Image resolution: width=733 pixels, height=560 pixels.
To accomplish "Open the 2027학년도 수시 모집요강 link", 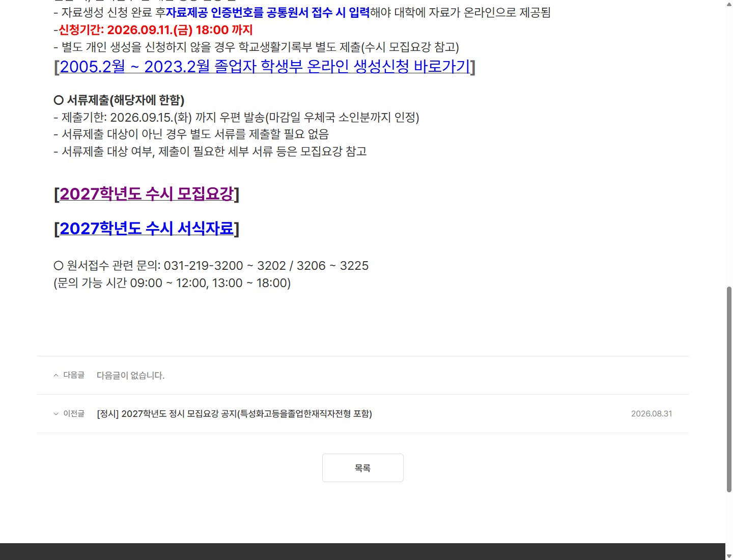I will point(147,194).
